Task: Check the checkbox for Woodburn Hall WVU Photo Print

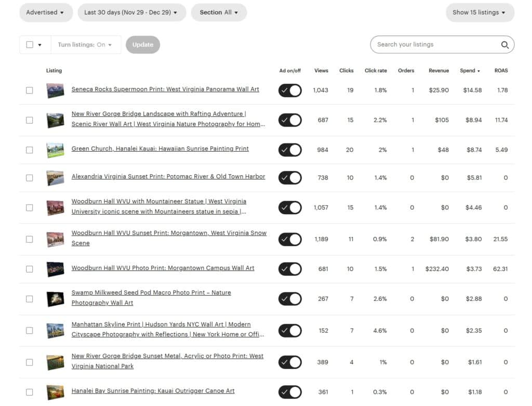Action: 30,269
